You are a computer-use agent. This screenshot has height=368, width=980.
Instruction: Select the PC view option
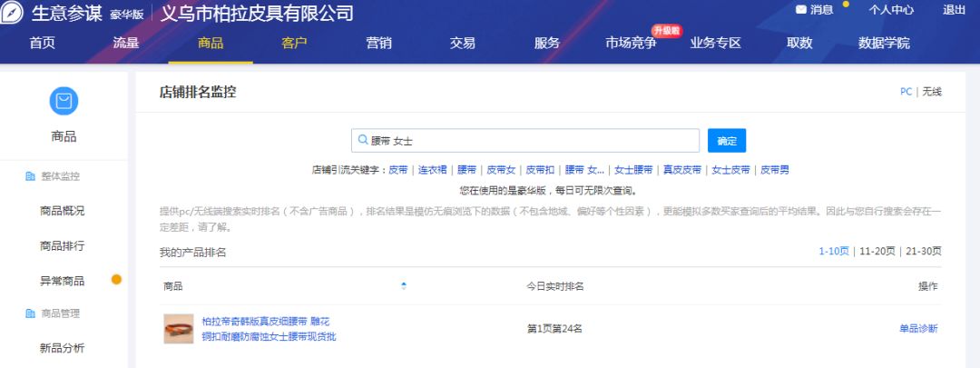[906, 92]
